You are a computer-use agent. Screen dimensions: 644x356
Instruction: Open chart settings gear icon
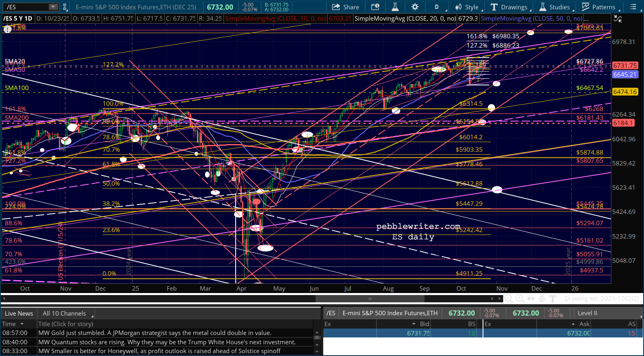tap(415, 7)
